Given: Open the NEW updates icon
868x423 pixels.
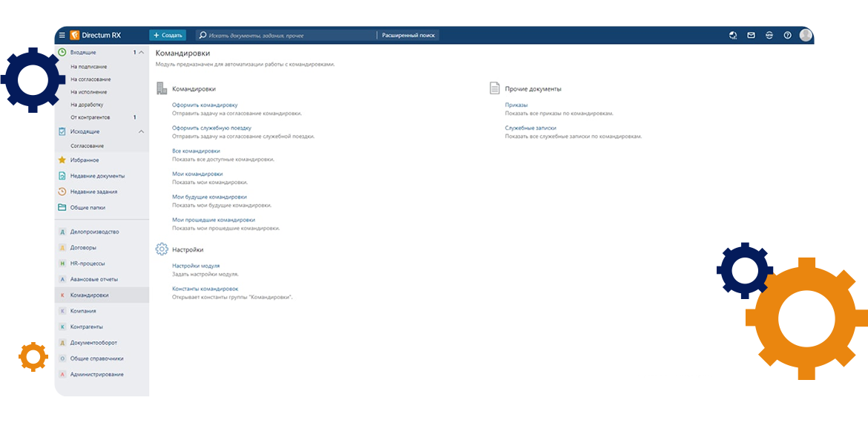Looking at the screenshot, I should coord(769,35).
